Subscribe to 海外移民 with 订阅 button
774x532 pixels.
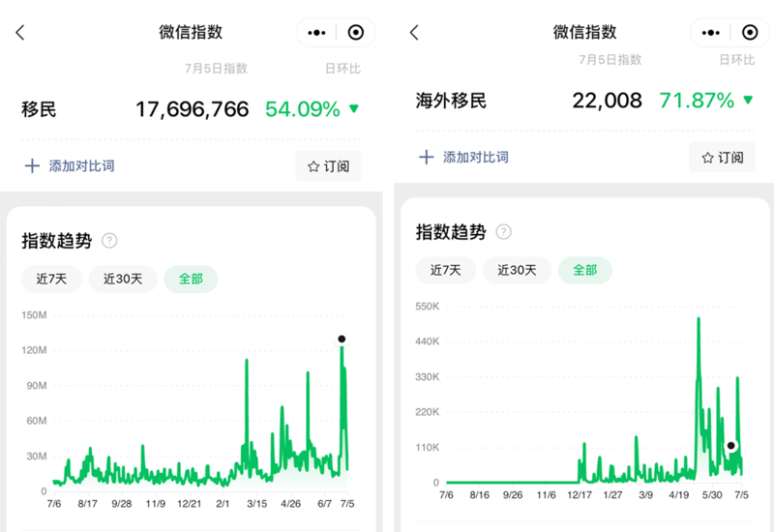coord(722,157)
